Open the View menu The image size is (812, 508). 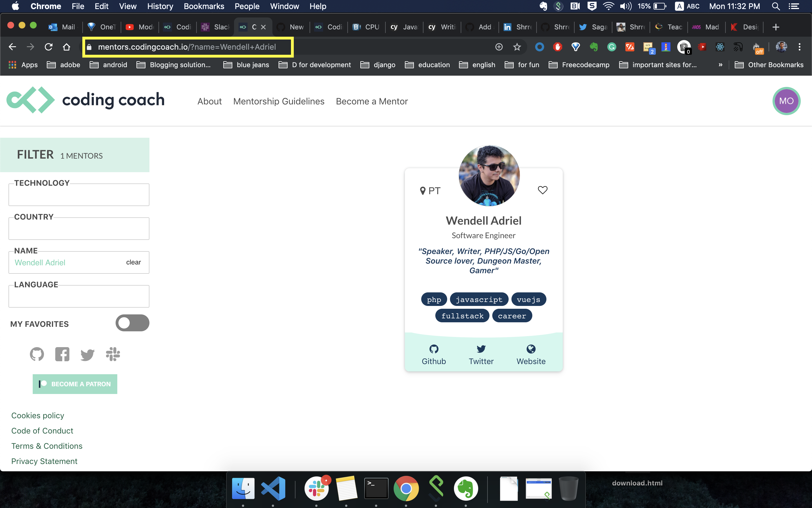point(128,6)
